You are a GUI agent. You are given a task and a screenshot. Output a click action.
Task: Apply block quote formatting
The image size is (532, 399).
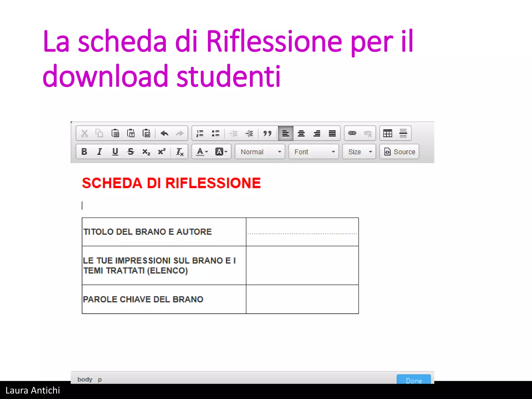pyautogui.click(x=267, y=134)
